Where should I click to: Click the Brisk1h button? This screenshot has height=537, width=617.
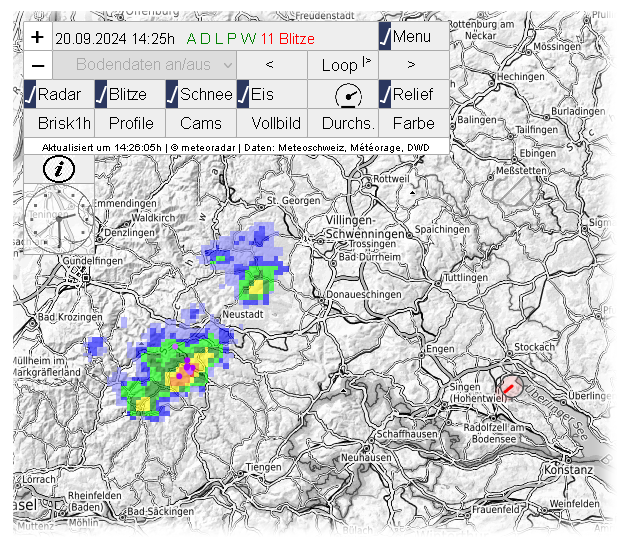tap(59, 124)
